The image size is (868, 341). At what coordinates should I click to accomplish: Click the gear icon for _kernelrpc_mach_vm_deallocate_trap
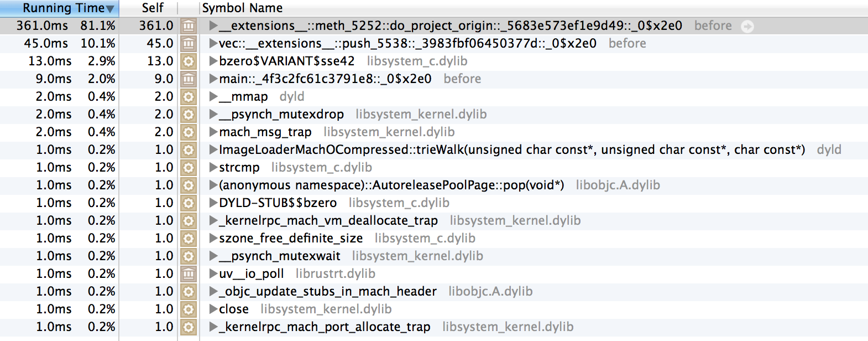pyautogui.click(x=189, y=220)
